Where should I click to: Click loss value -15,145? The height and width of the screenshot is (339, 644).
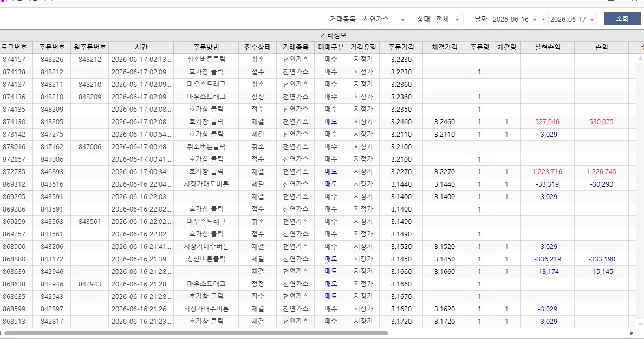(x=601, y=272)
